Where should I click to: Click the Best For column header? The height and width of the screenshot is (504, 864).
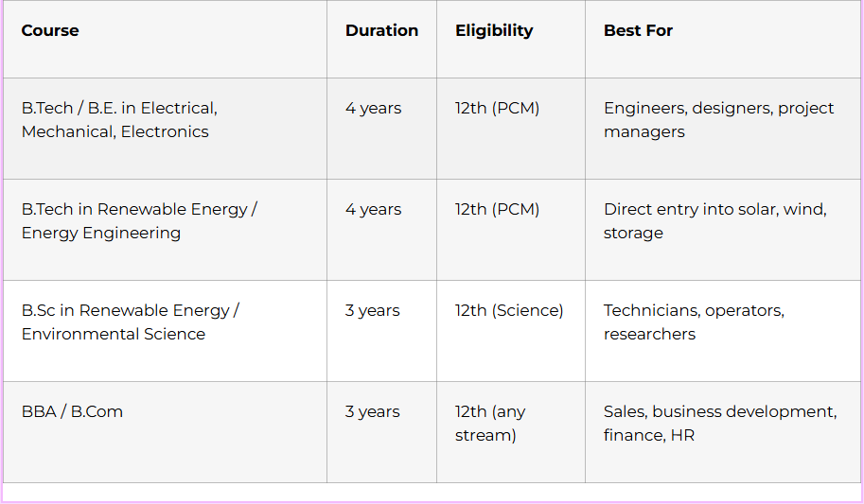638,30
